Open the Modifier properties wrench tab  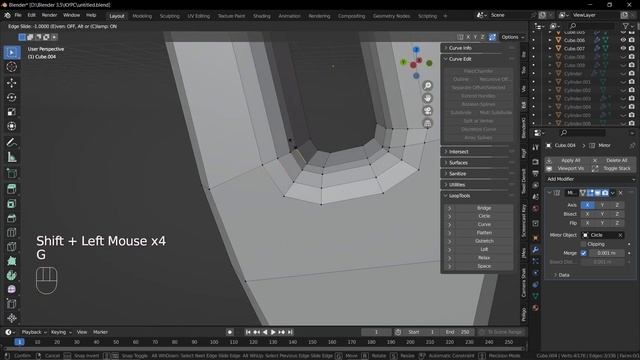pyautogui.click(x=535, y=249)
